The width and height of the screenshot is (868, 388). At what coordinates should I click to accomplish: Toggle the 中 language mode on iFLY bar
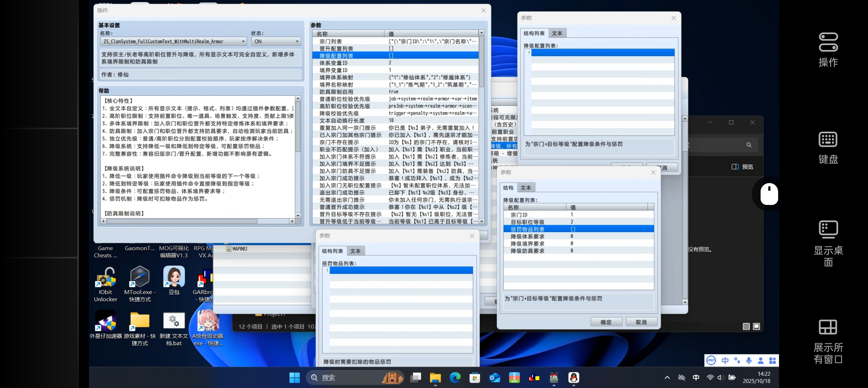pos(725,360)
